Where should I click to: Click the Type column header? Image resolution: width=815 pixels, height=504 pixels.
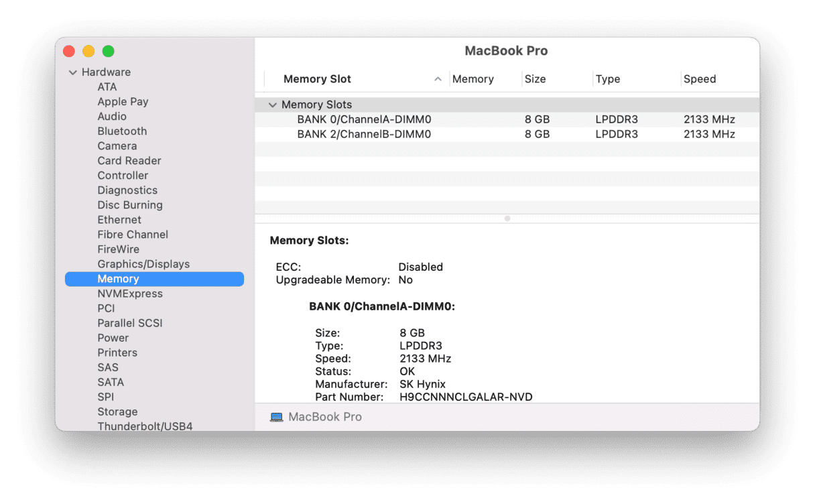coord(608,79)
